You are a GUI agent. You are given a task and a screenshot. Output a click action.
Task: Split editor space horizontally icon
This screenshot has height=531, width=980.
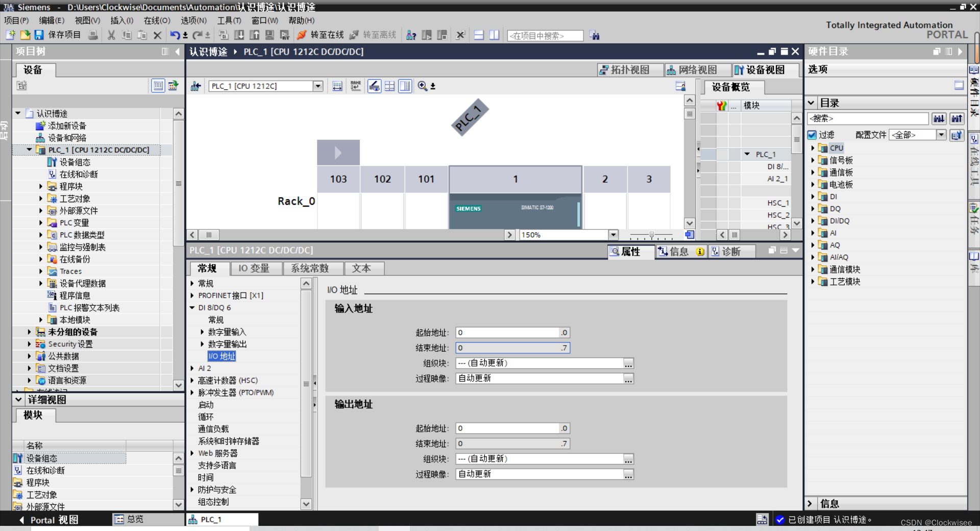click(479, 35)
